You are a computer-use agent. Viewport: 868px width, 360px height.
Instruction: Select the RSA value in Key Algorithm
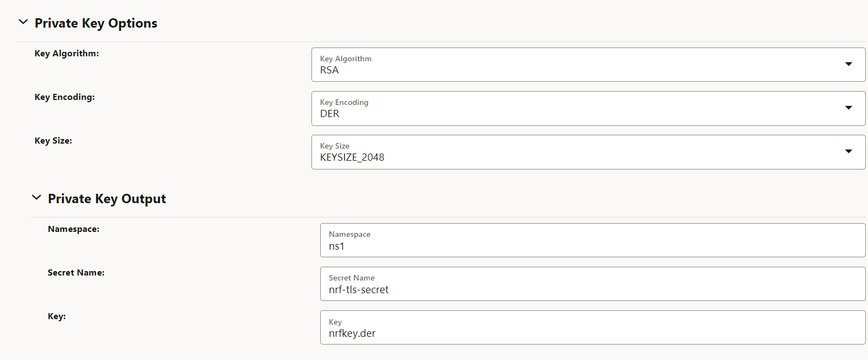(329, 70)
